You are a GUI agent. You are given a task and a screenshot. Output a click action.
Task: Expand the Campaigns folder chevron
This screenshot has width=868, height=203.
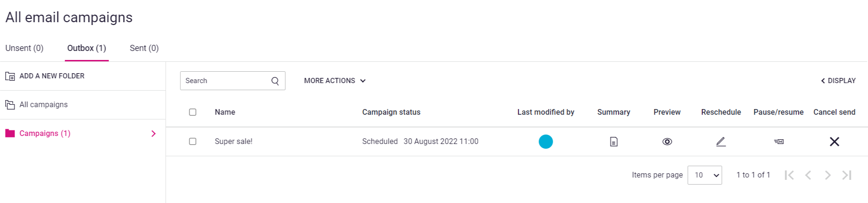point(154,134)
